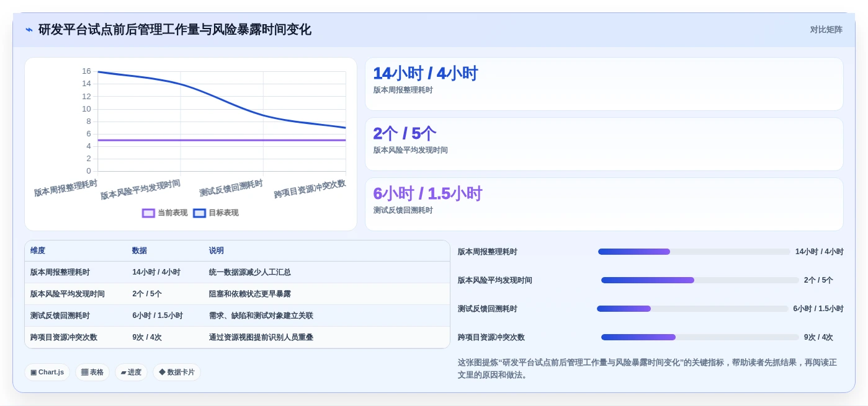
Task: Click the 数据 column header
Action: coord(140,250)
